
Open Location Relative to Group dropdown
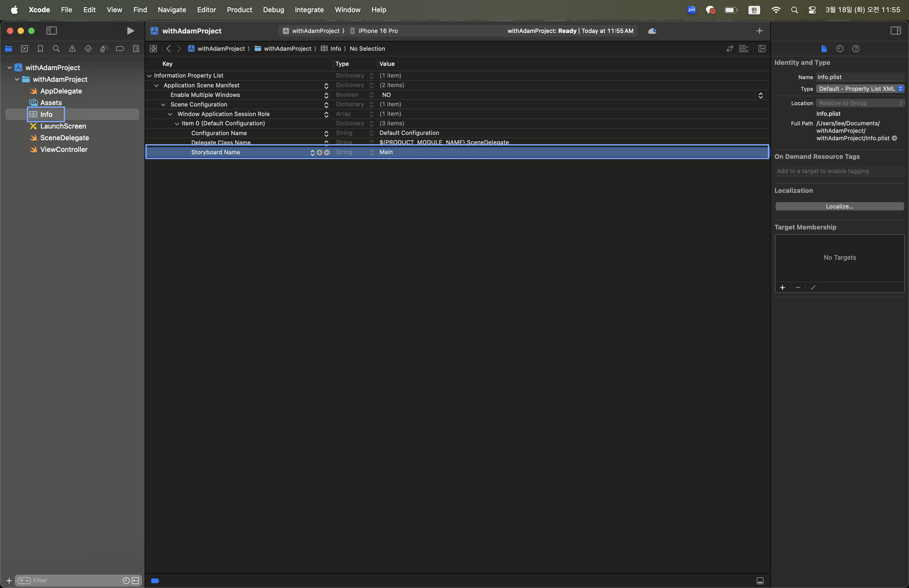click(x=860, y=103)
